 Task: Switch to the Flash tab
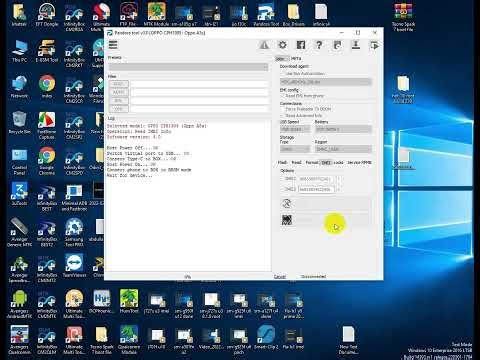283,162
